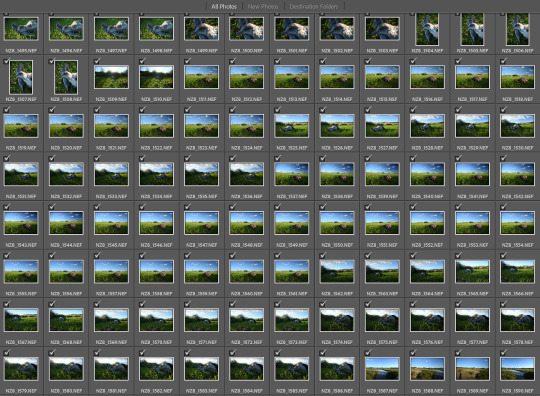Deselect NZ8_1540.NEF via its checkbox
540x396 pixels.
413,158
